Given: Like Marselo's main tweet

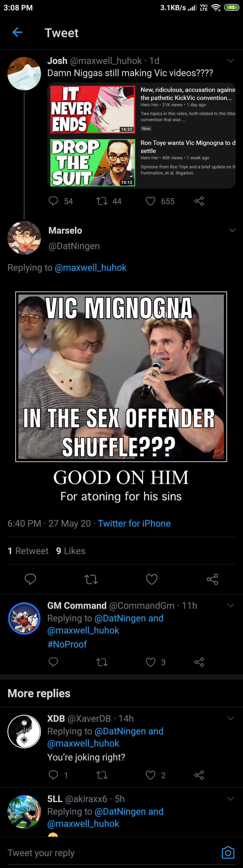Looking at the screenshot, I should pyautogui.click(x=152, y=579).
